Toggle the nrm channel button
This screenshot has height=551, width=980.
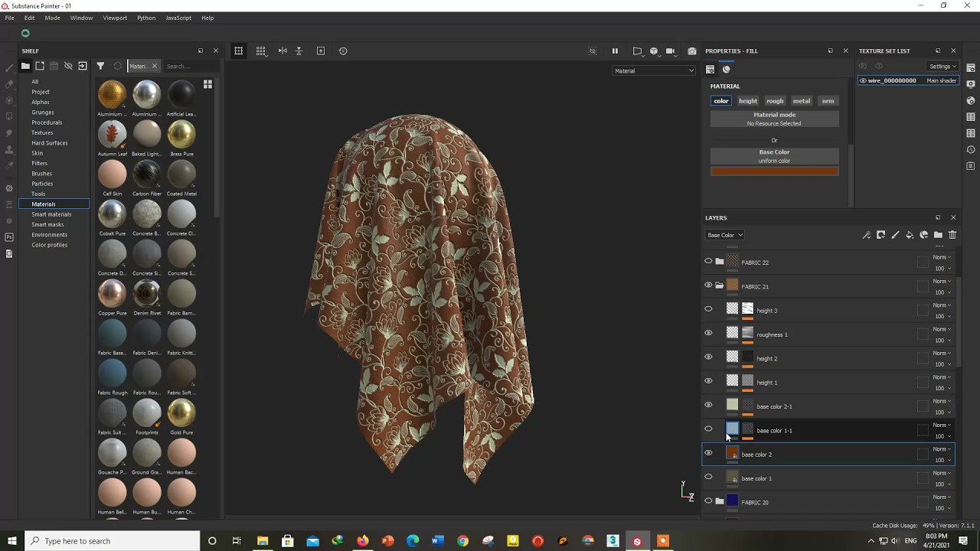coord(828,101)
